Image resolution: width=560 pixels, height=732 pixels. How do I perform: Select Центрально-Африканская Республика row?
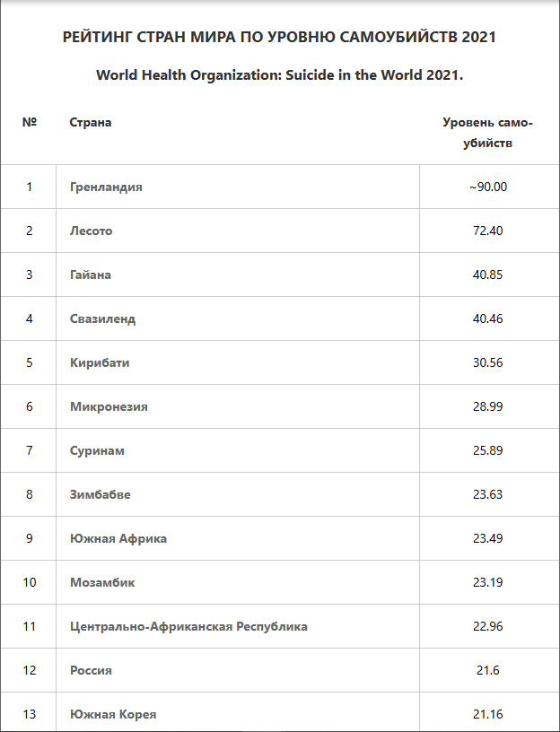point(188,626)
